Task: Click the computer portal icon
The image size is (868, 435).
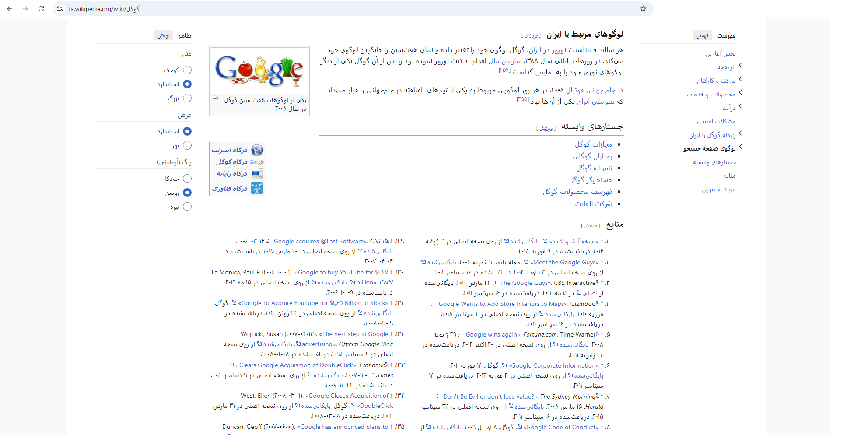Action: (x=257, y=174)
